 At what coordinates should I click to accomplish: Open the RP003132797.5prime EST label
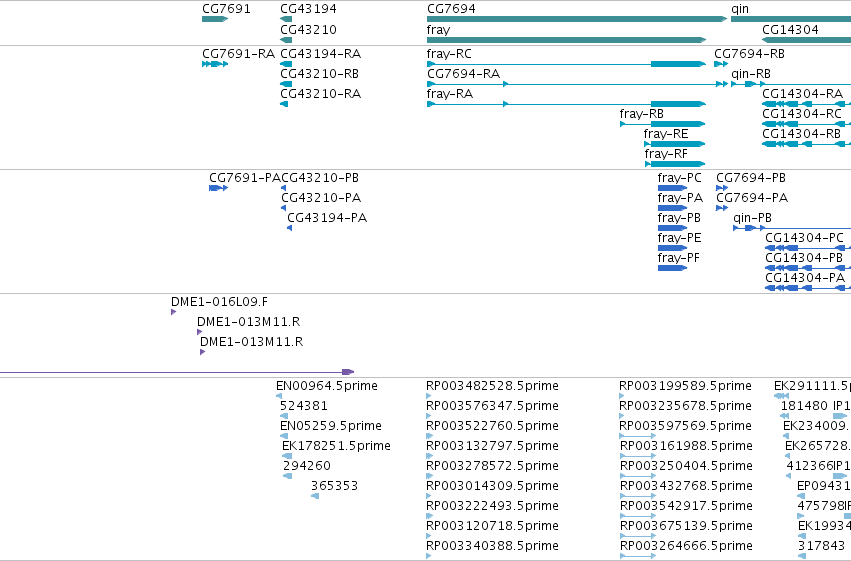coord(492,446)
